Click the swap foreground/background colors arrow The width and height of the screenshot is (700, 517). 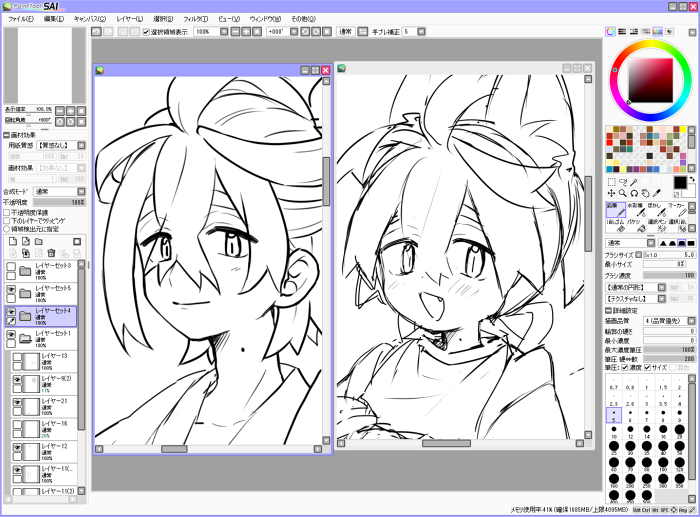click(x=692, y=179)
